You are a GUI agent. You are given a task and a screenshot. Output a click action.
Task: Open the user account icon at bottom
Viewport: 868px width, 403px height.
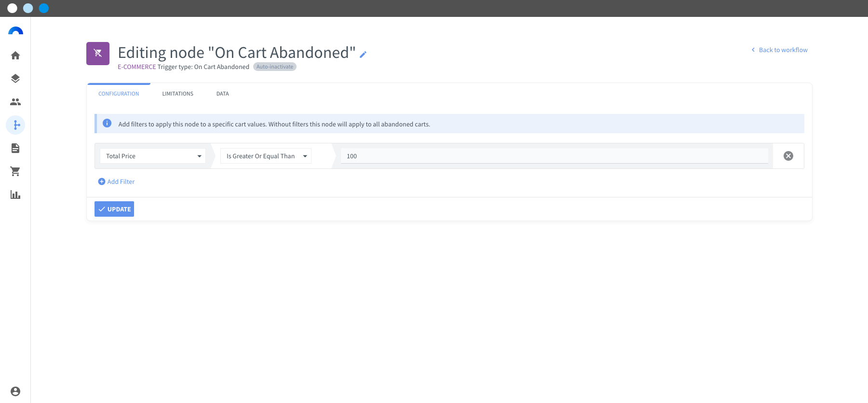15,391
